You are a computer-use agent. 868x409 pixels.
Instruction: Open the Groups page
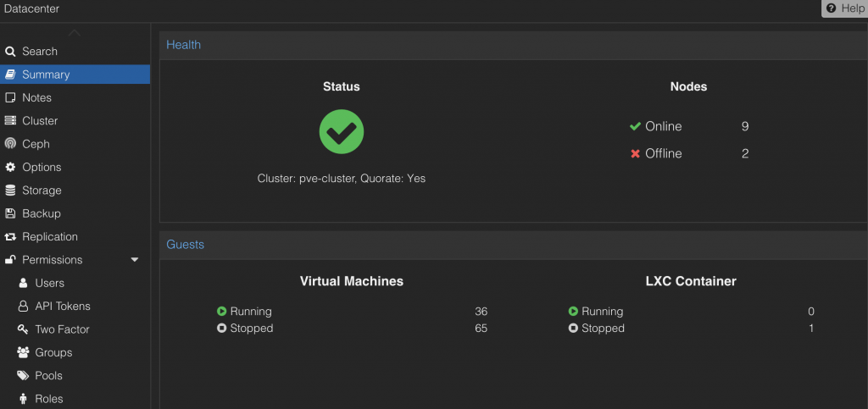(x=75, y=352)
